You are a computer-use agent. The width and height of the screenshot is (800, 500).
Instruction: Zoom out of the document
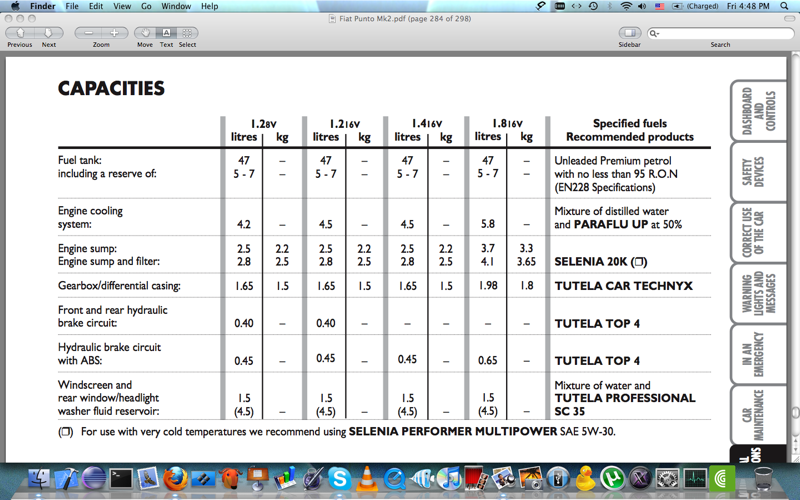pos(89,33)
